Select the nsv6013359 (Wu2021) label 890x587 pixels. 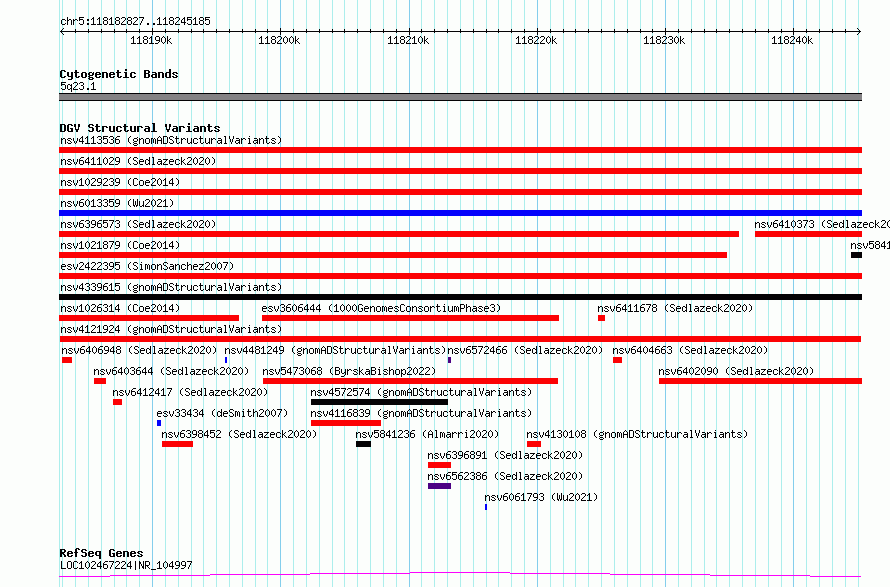pos(117,203)
